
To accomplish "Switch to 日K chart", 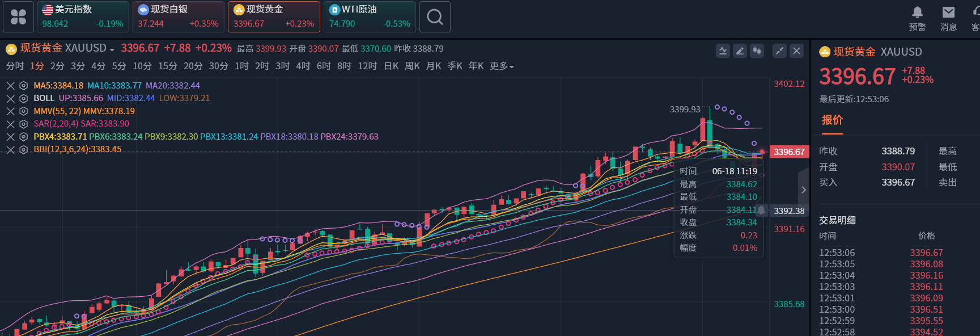I will [x=391, y=66].
